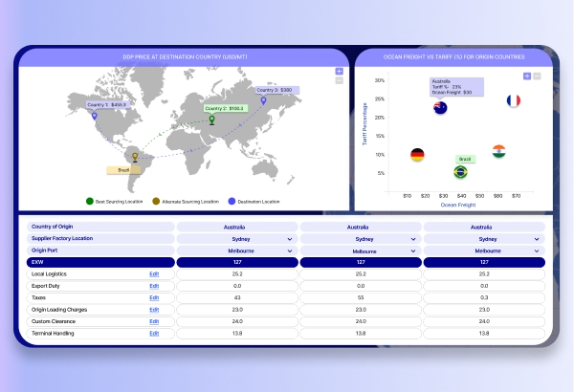Click the Germany flag data point
This screenshot has height=392, width=574.
tap(417, 154)
